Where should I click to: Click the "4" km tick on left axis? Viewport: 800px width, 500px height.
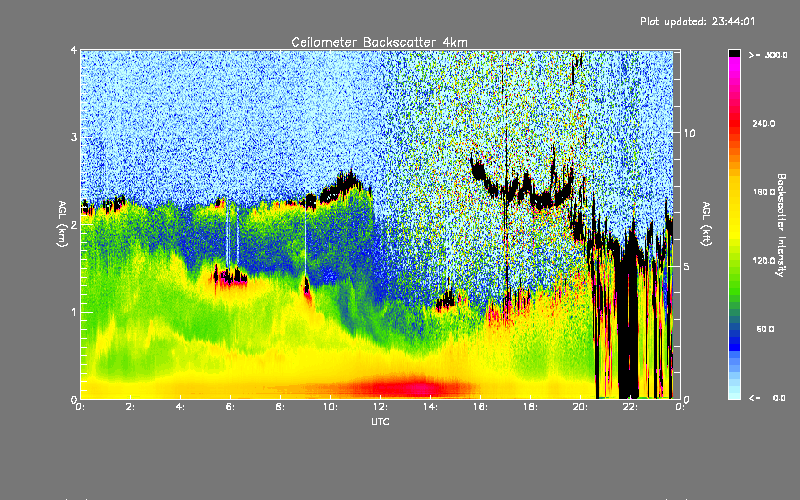pyautogui.click(x=74, y=50)
